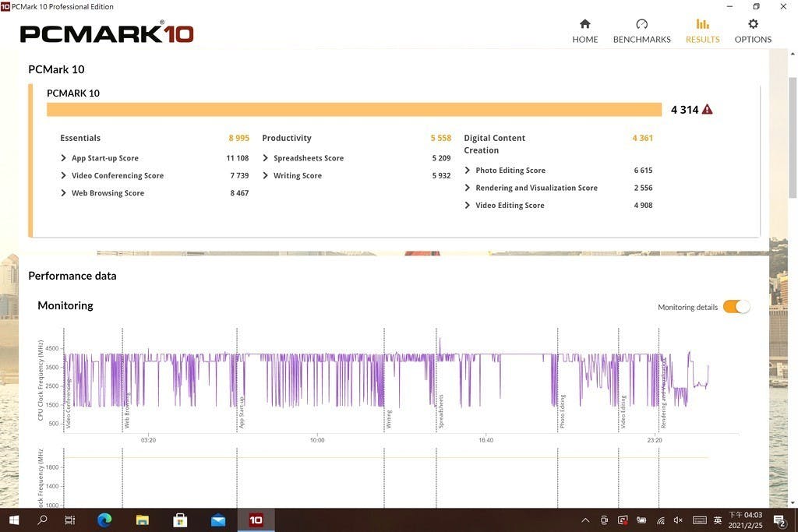Viewport: 798px width, 532px height.
Task: Click the overall score 4 314
Action: pos(684,109)
